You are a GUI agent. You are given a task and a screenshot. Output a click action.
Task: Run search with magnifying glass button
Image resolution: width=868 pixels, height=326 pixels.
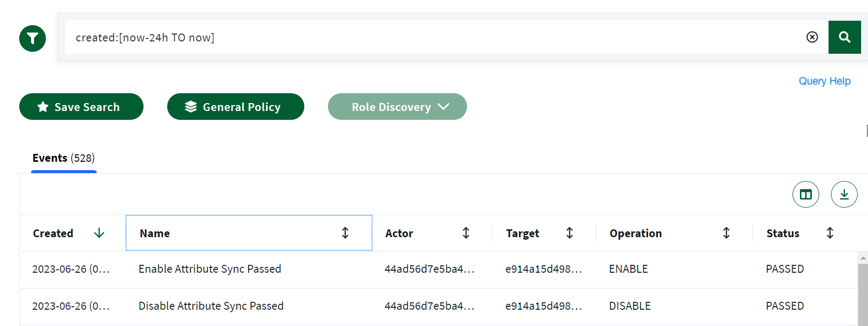click(x=844, y=37)
